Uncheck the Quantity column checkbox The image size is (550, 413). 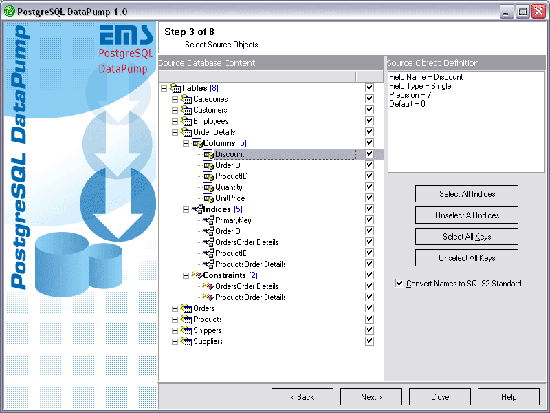coord(369,187)
